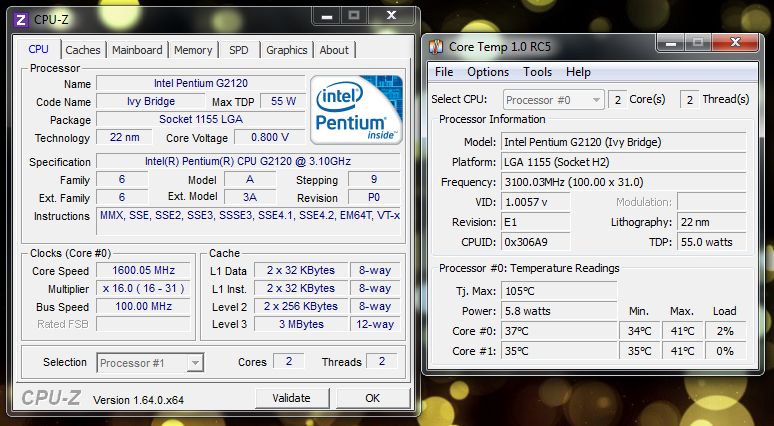Click the Core #0 load 2% value
Screen dimensions: 774x426
point(726,331)
